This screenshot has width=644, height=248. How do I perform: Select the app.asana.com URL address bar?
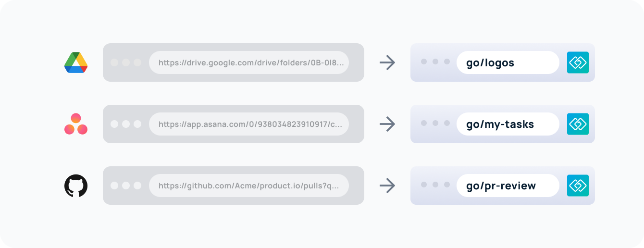[249, 124]
